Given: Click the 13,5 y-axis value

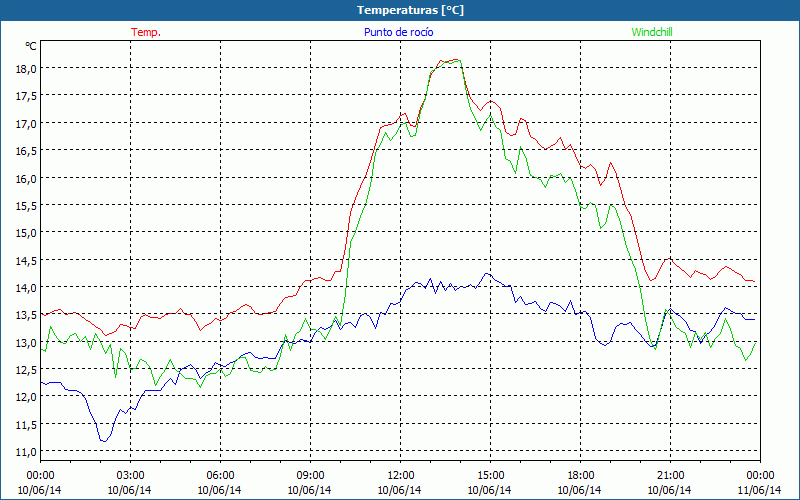Looking at the screenshot, I should 26,315.
